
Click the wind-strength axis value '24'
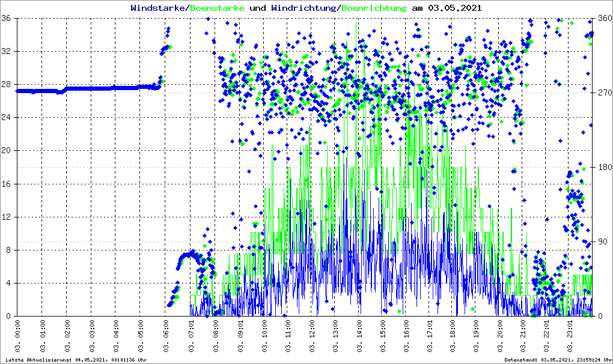click(x=6, y=118)
